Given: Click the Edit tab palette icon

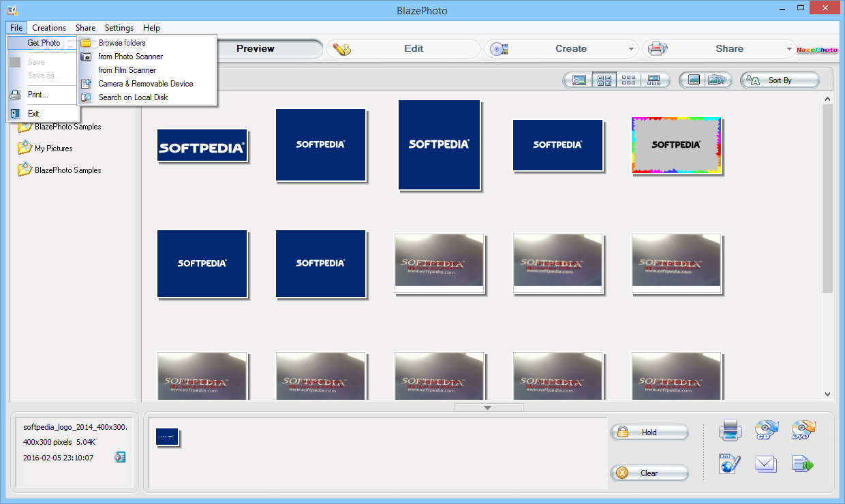Looking at the screenshot, I should point(341,49).
